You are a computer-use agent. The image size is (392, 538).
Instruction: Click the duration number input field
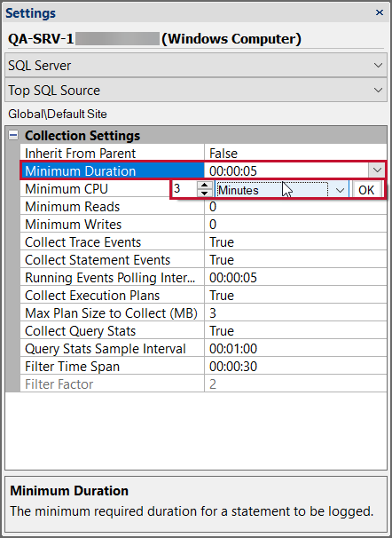point(185,189)
